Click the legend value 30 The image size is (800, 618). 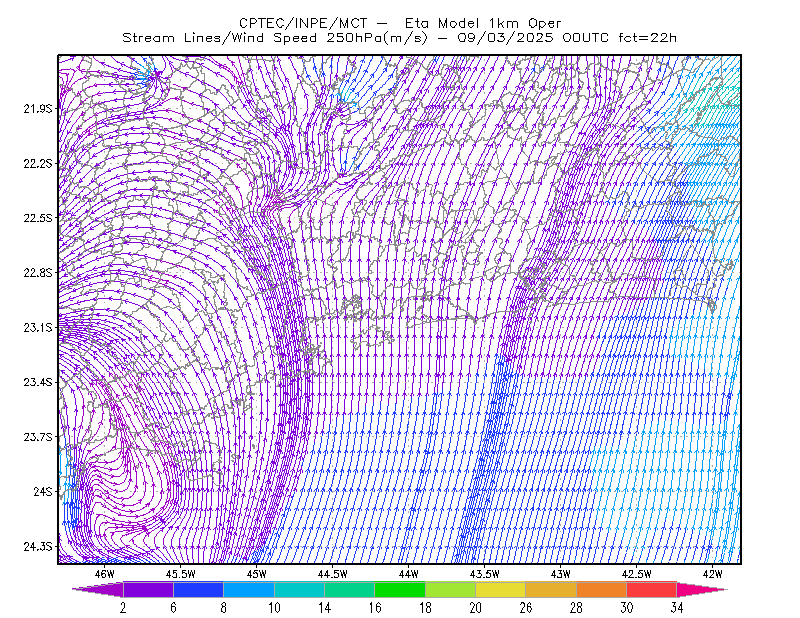(x=627, y=608)
